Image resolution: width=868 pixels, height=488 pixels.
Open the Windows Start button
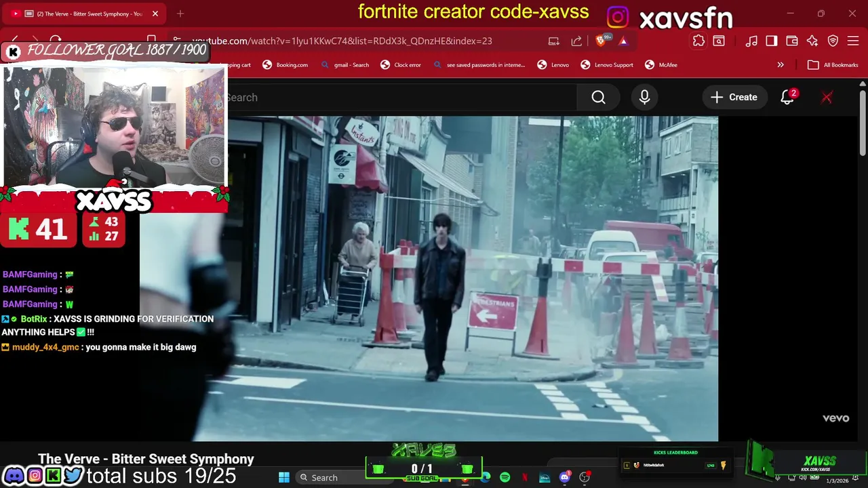point(284,477)
